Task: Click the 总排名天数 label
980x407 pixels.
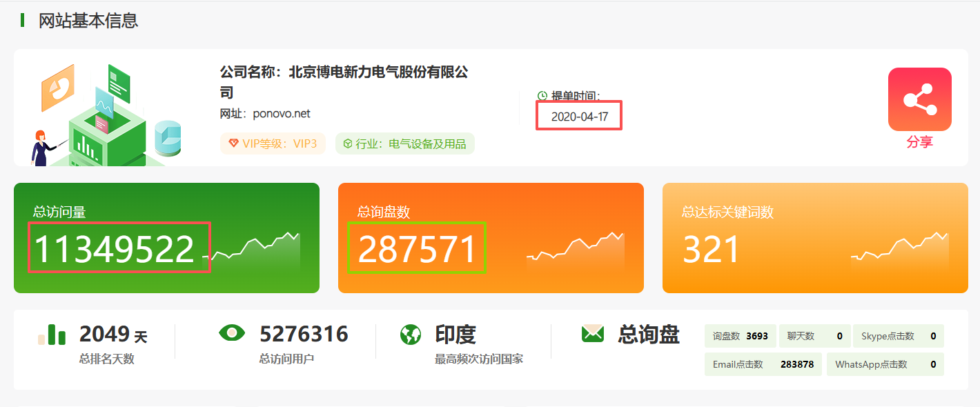Action: (106, 359)
